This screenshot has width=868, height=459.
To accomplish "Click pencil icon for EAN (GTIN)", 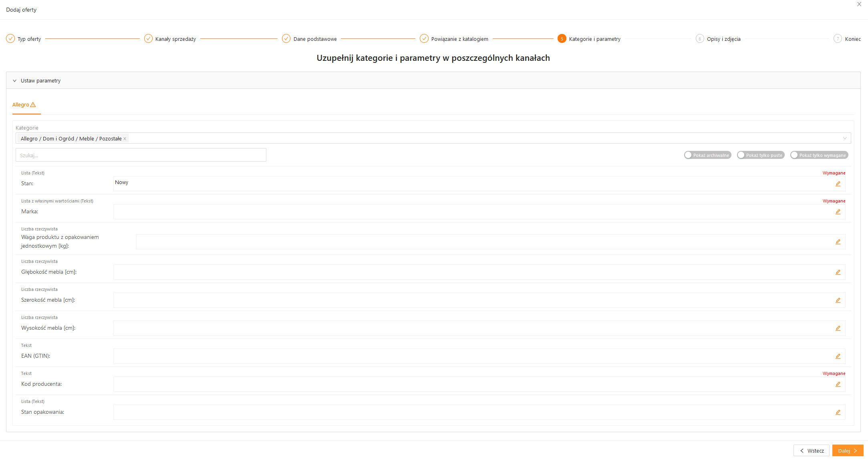I will click(x=838, y=356).
